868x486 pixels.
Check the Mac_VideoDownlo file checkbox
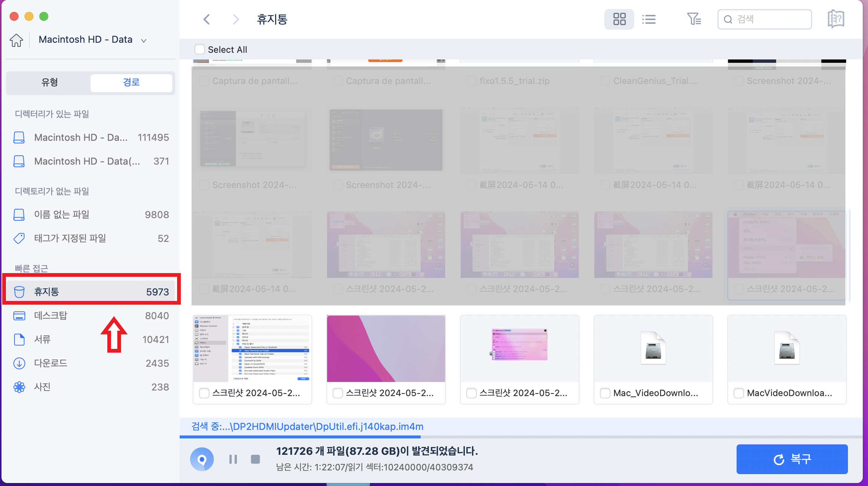click(x=605, y=393)
